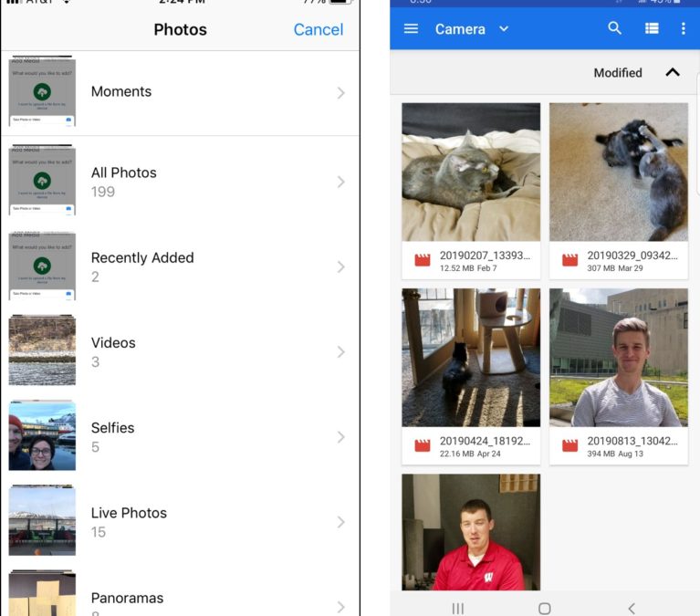This screenshot has height=616, width=700.
Task: Tap the All Photos count 199
Action: click(x=103, y=192)
